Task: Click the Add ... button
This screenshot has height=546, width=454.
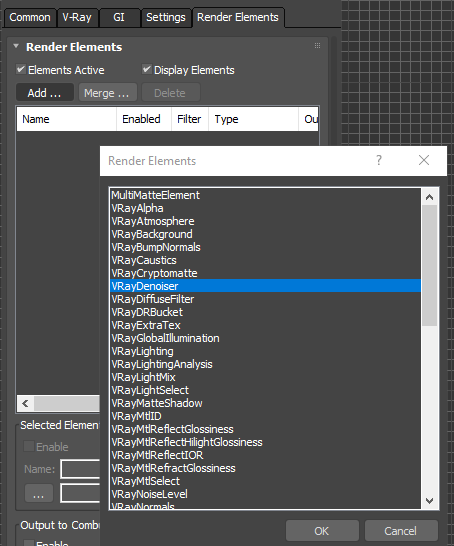Action: [45, 93]
